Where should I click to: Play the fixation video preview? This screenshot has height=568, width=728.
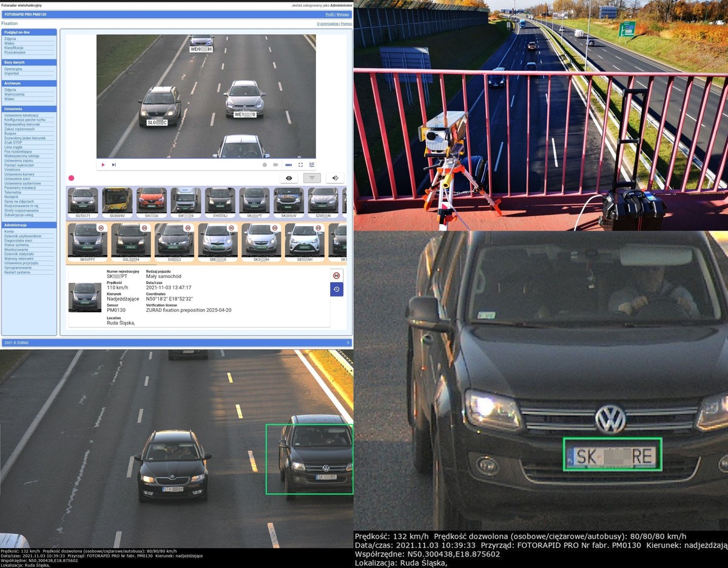103,164
